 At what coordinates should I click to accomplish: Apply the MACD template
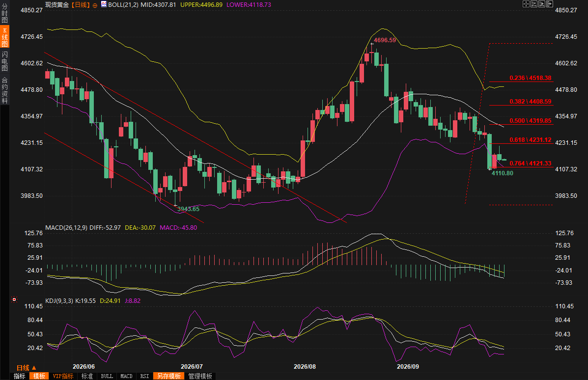(x=126, y=376)
